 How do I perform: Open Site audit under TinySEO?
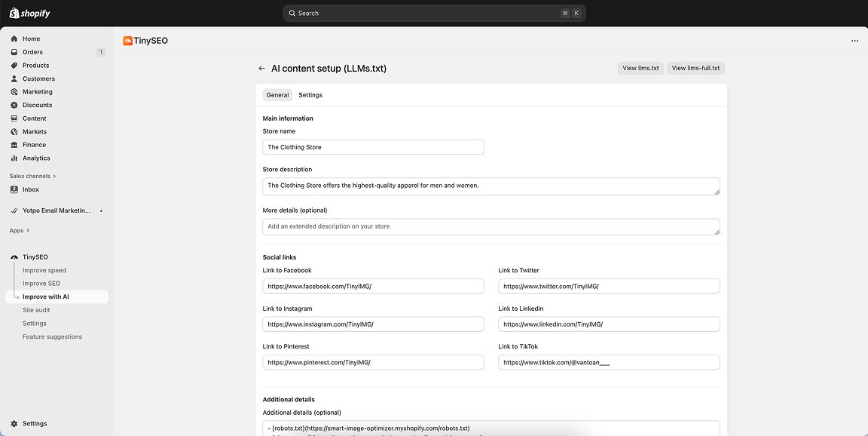pyautogui.click(x=36, y=310)
